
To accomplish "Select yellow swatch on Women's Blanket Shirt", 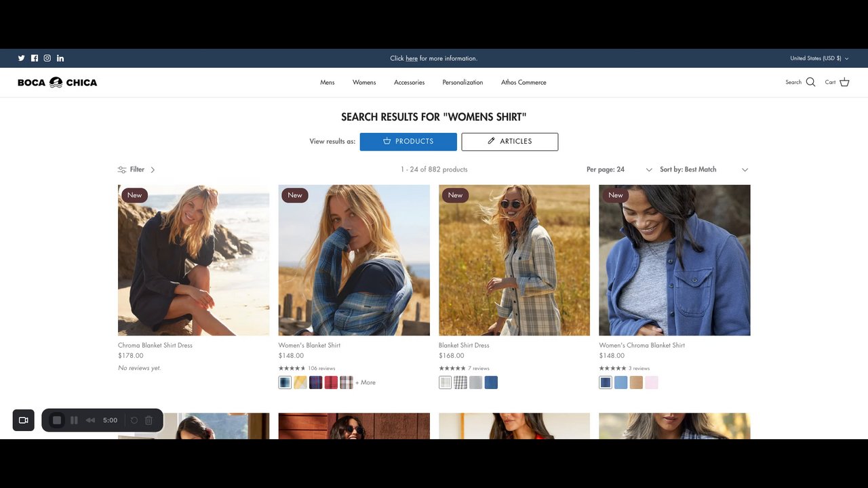I will click(x=300, y=382).
